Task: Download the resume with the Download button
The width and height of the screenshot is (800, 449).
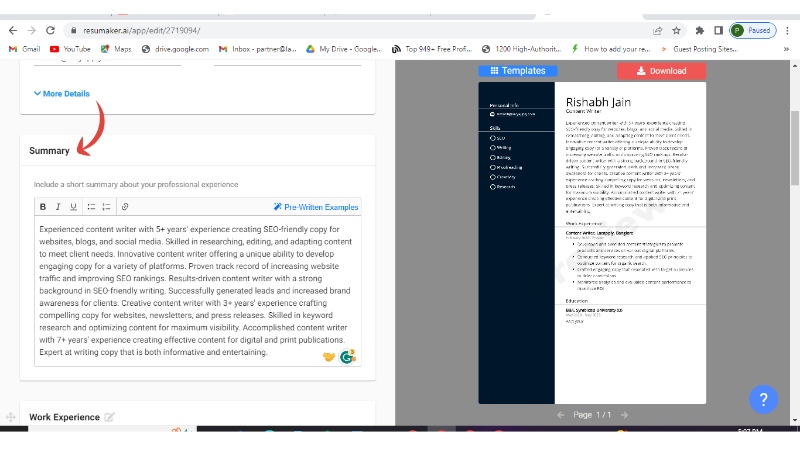Action: pyautogui.click(x=661, y=71)
